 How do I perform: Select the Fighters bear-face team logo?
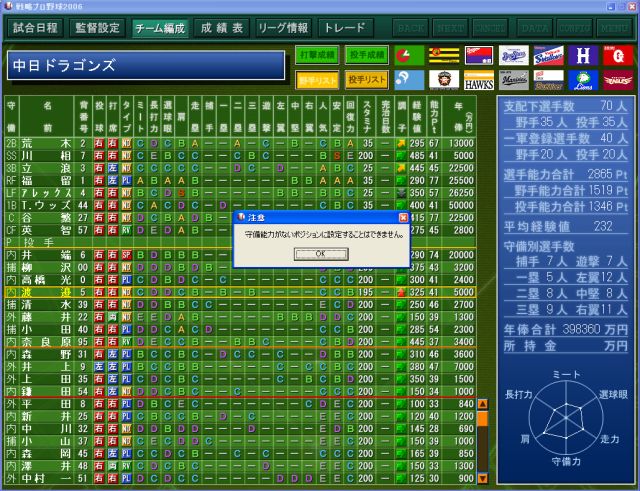click(x=444, y=80)
